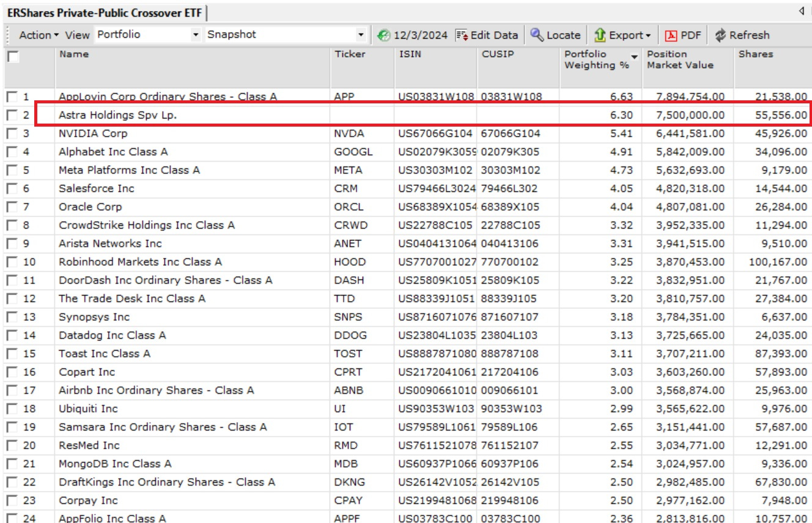The image size is (812, 523).
Task: Click the SNPS ticker cell
Action: tap(363, 317)
